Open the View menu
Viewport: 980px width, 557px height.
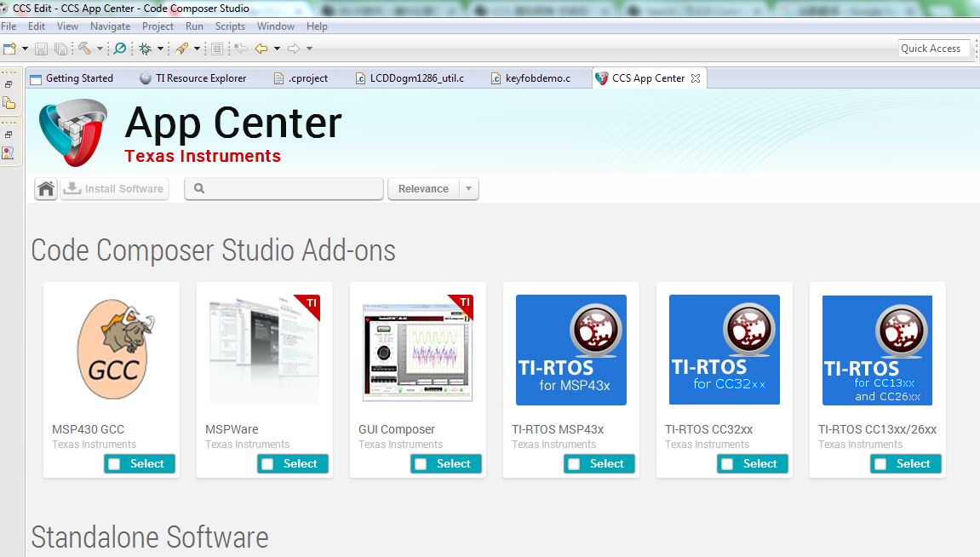(67, 26)
